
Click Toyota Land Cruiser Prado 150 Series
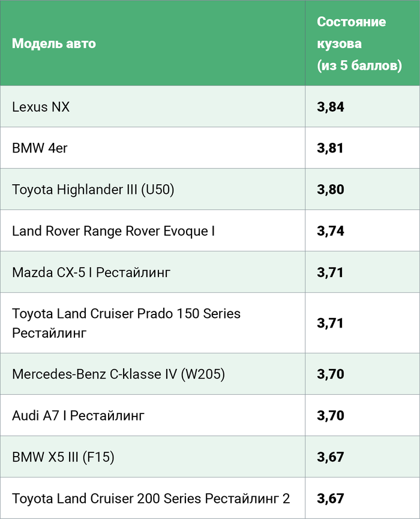coord(126,314)
